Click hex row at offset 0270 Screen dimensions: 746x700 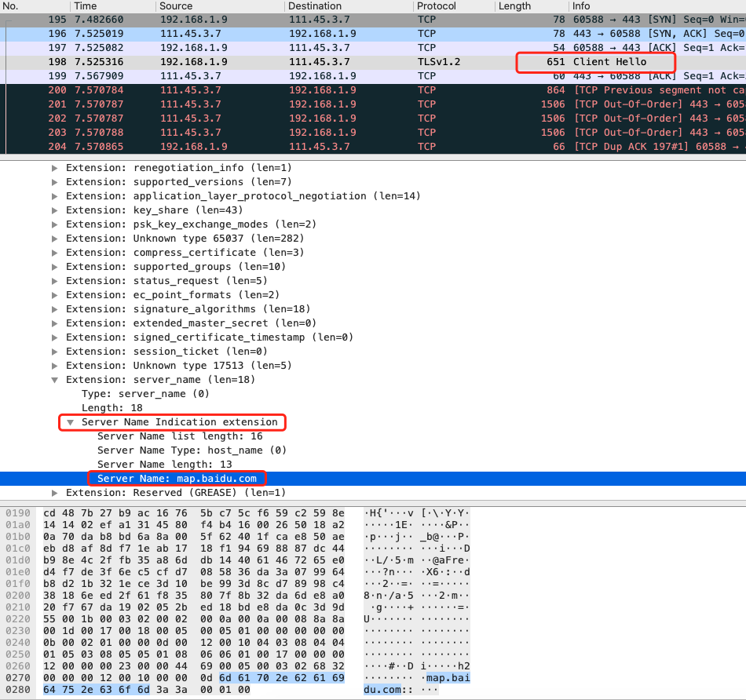pos(196,676)
